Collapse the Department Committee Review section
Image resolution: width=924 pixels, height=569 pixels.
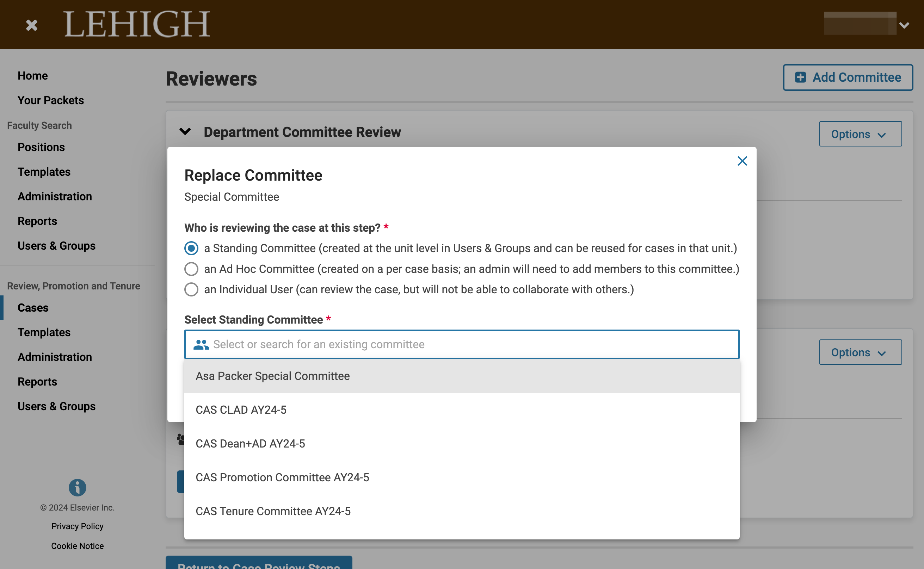185,132
